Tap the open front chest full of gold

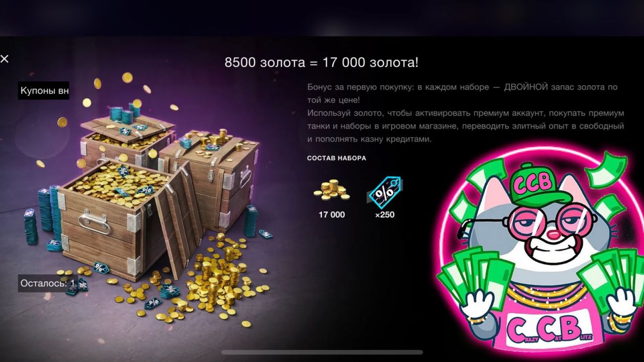117,215
